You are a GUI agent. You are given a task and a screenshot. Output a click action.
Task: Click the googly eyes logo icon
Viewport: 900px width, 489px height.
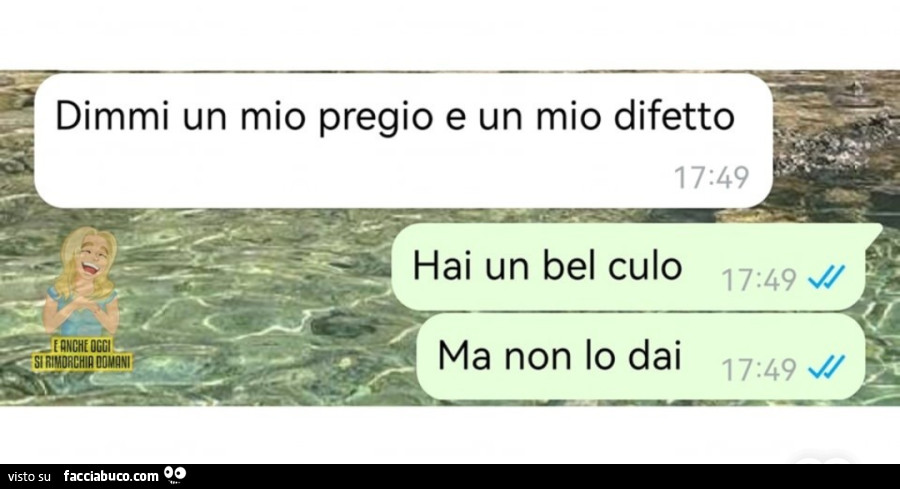click(174, 474)
